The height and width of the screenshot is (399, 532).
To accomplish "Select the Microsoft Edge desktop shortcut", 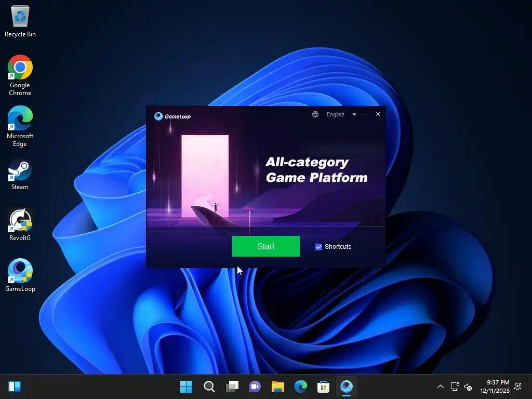I will [20, 126].
